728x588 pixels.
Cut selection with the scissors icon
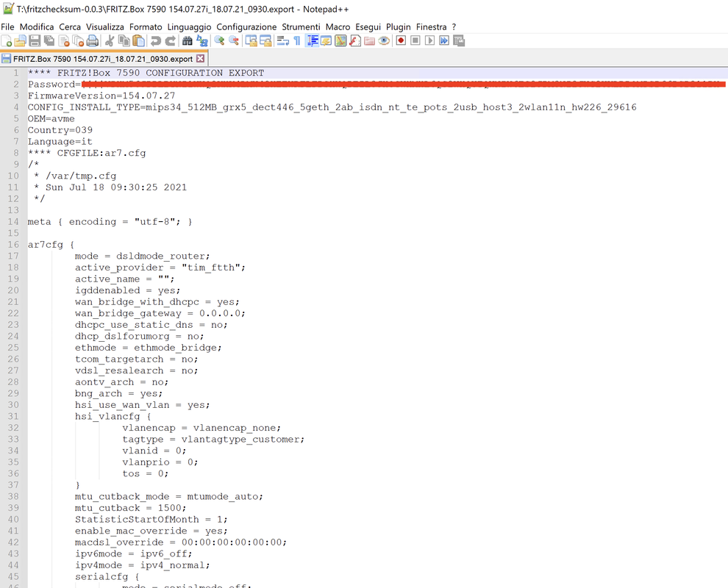(110, 41)
